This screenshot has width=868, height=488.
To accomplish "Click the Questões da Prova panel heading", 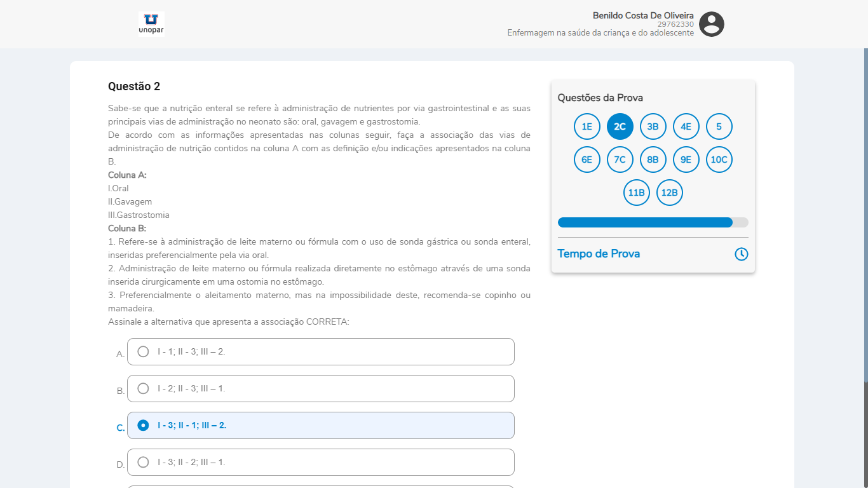I will pos(600,98).
